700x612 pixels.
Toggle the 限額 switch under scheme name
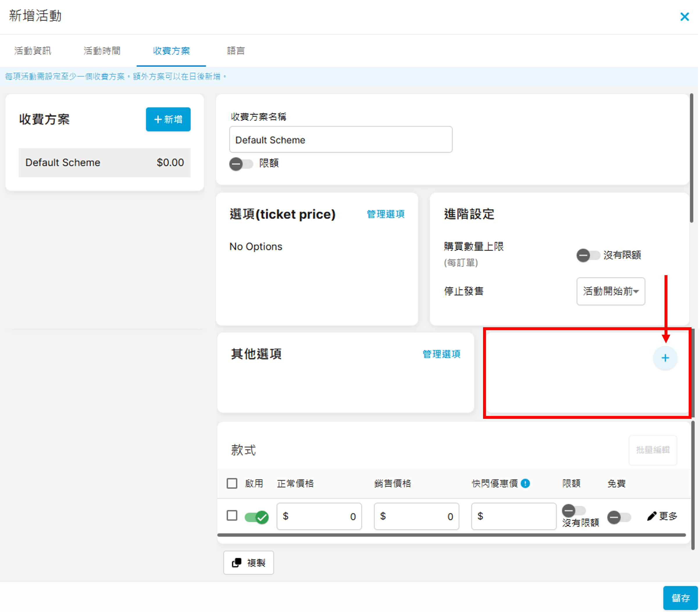click(241, 164)
